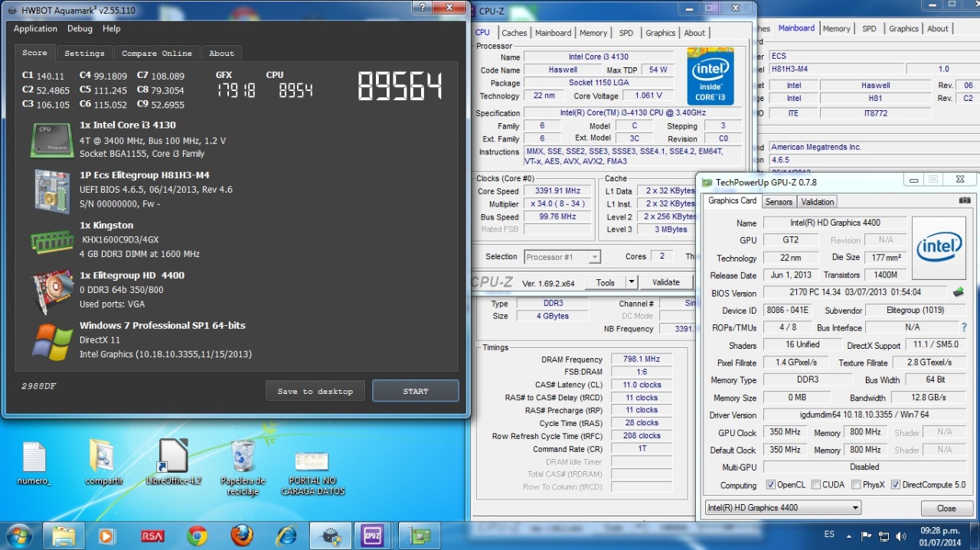Viewport: 980px width, 550px height.
Task: Open the Help menu in Aquamark
Action: pos(111,28)
